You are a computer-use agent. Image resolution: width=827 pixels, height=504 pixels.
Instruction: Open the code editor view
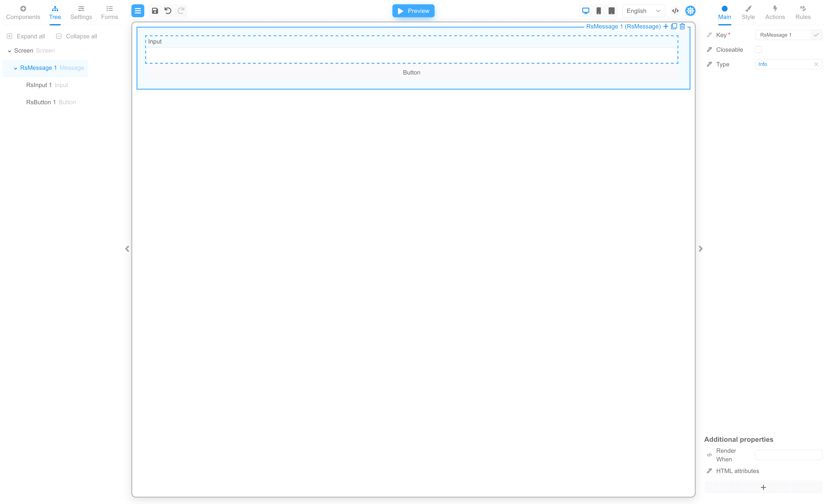point(675,10)
